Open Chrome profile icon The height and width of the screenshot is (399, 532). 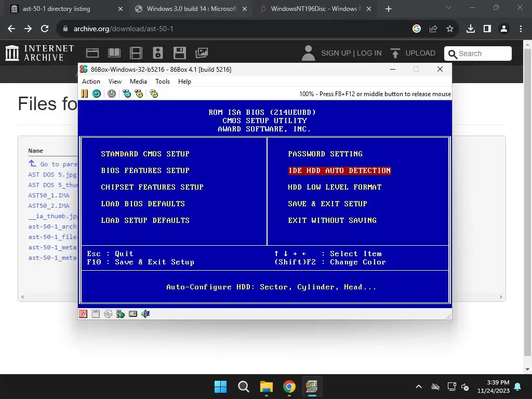pyautogui.click(x=504, y=29)
